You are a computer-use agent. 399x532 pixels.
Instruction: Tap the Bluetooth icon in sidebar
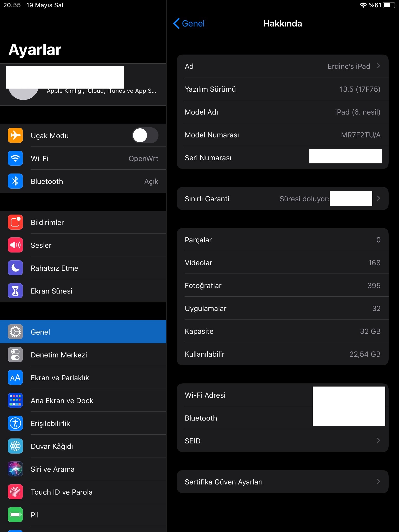pos(15,181)
